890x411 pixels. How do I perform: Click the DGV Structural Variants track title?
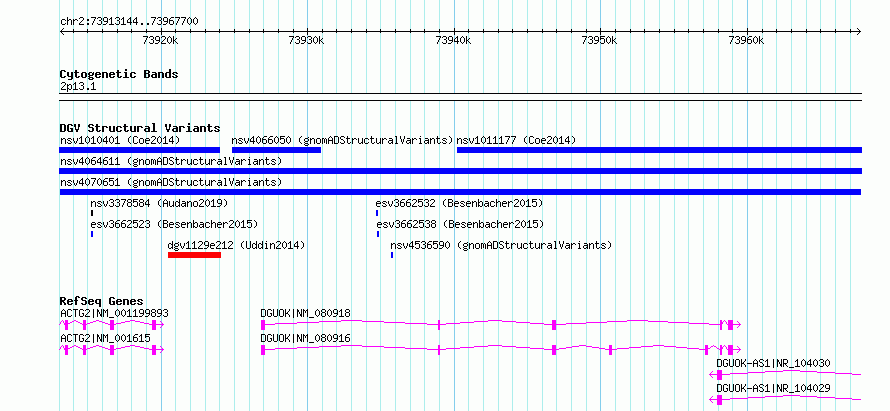coord(140,128)
